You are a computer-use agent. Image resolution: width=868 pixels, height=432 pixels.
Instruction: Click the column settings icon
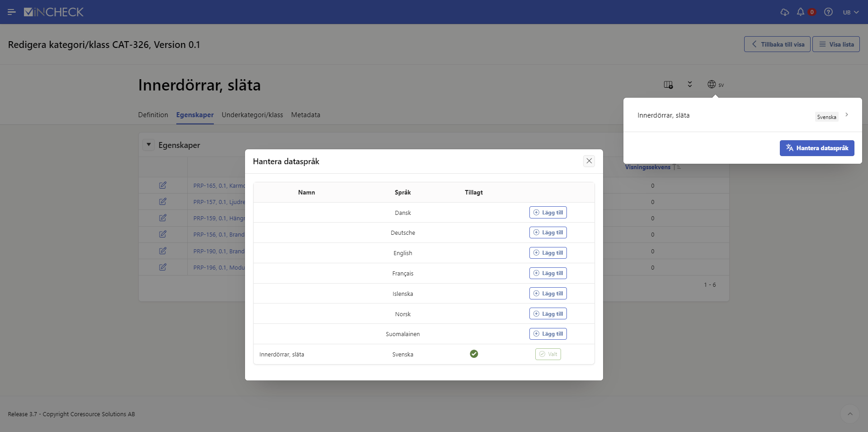[668, 85]
